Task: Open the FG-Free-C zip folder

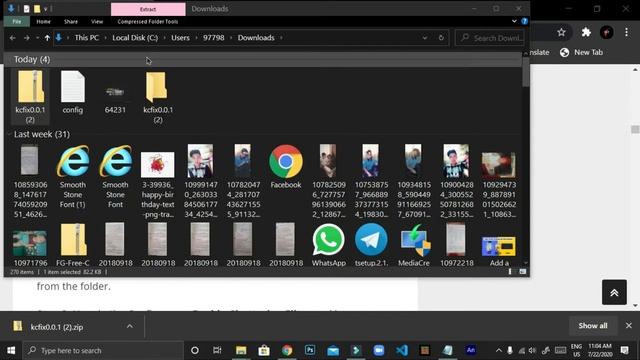Action: pos(73,245)
